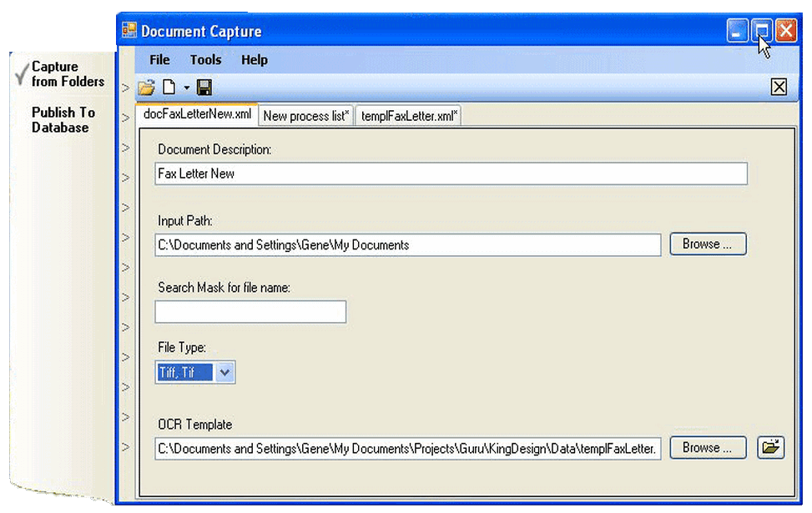The height and width of the screenshot is (513, 812).
Task: Open the Tools menu
Action: click(205, 59)
